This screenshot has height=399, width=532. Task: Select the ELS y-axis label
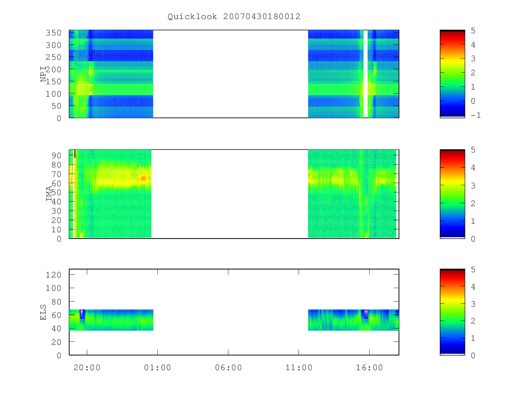pos(44,312)
